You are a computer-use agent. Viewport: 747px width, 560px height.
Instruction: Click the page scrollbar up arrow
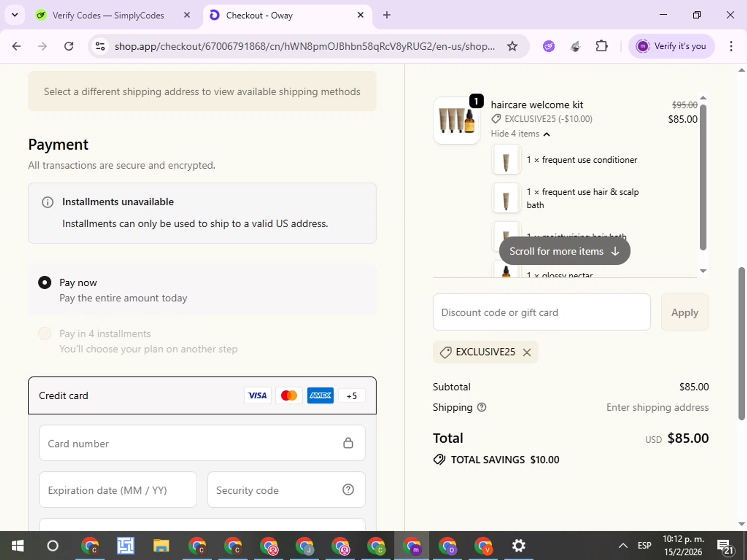coord(742,70)
